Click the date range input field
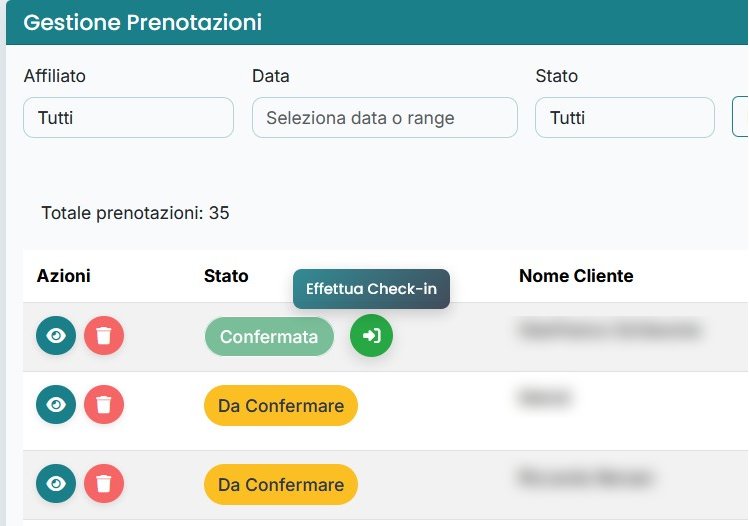 tap(384, 118)
